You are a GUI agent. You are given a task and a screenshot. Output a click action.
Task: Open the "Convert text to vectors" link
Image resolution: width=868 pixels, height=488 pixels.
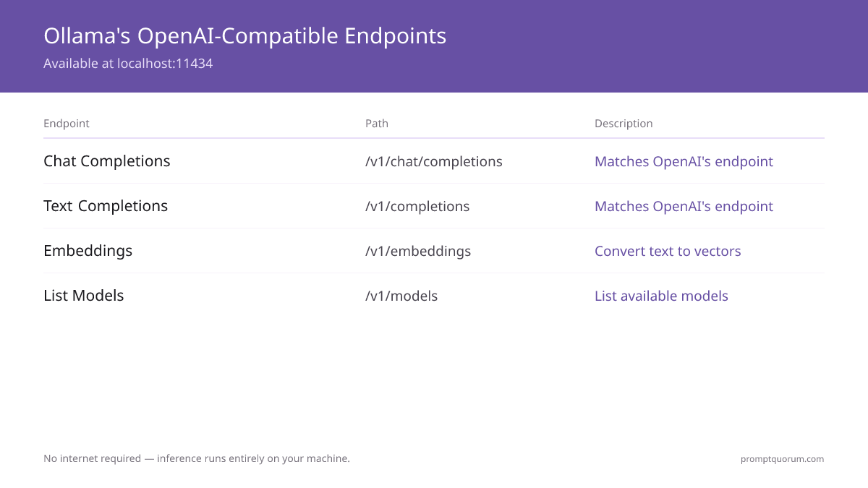tap(668, 252)
